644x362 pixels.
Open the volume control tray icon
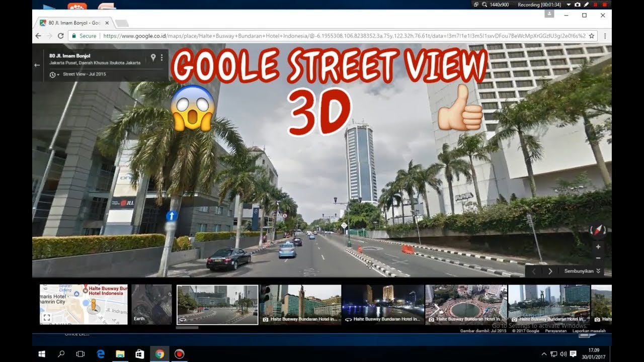563,354
